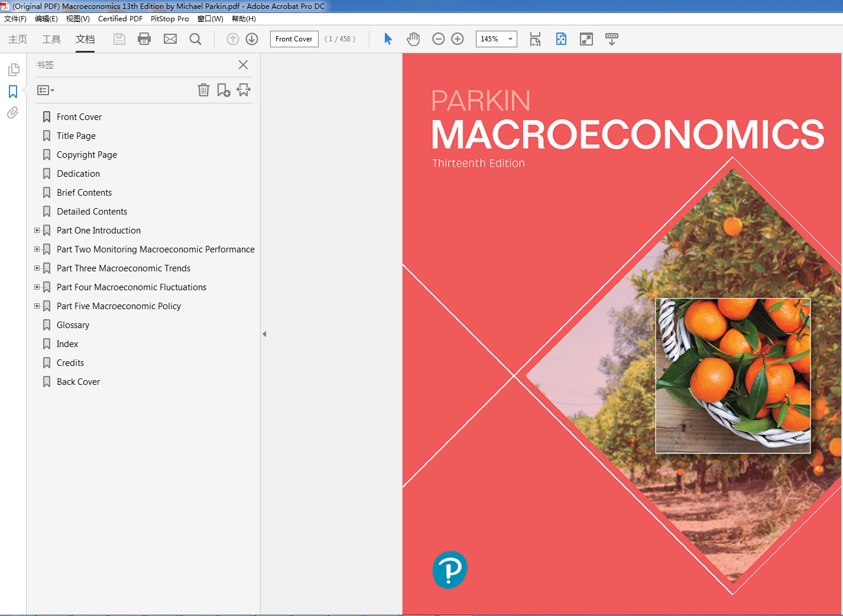843x616 pixels.
Task: Go to next page arrow
Action: [x=252, y=39]
